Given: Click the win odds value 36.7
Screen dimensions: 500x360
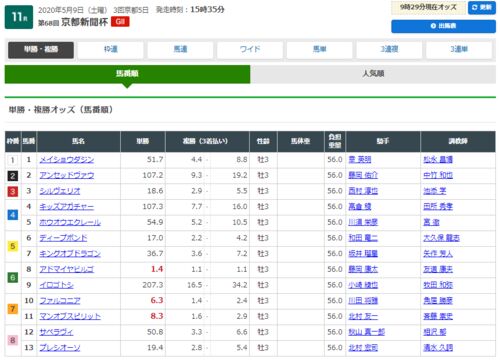Looking at the screenshot, I should tap(155, 254).
